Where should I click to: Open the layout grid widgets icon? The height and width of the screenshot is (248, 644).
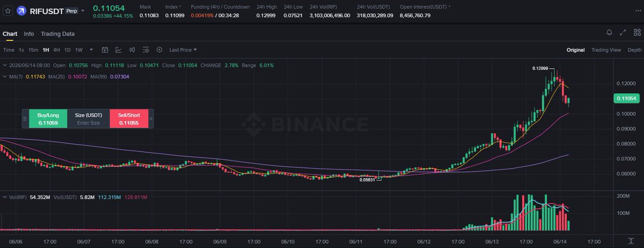coord(636,33)
